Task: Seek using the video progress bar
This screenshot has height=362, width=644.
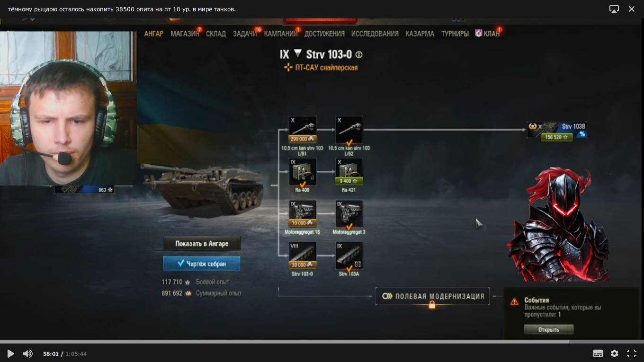Action: (x=322, y=342)
